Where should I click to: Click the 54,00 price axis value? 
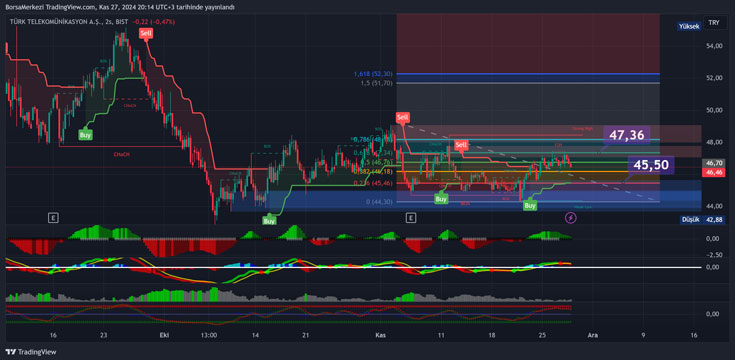coord(713,46)
